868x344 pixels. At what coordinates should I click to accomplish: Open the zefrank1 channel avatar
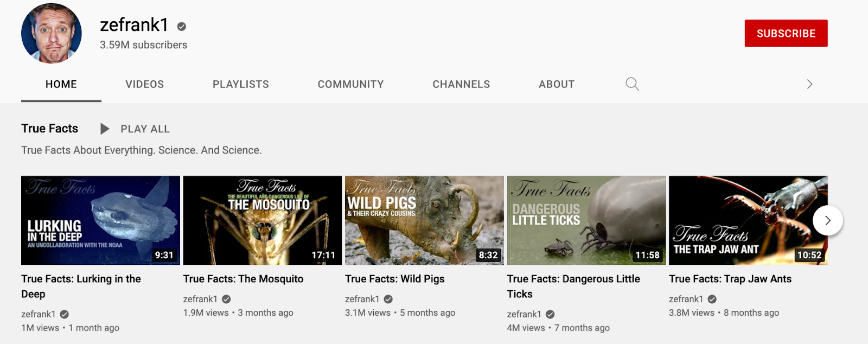tap(52, 33)
